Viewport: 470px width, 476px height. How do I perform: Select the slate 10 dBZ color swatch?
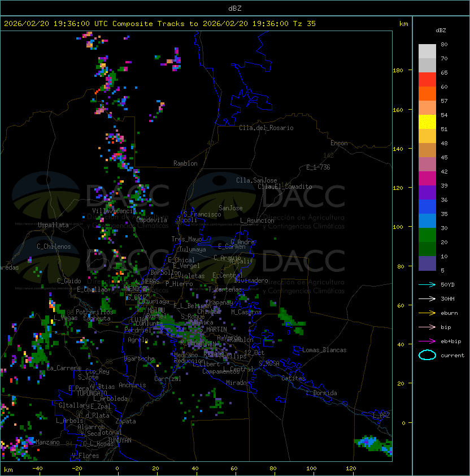coord(427,263)
